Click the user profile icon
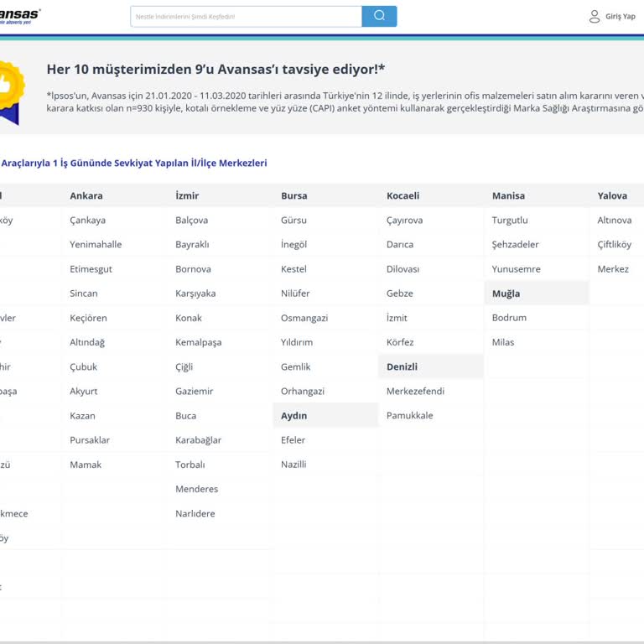 pyautogui.click(x=595, y=16)
